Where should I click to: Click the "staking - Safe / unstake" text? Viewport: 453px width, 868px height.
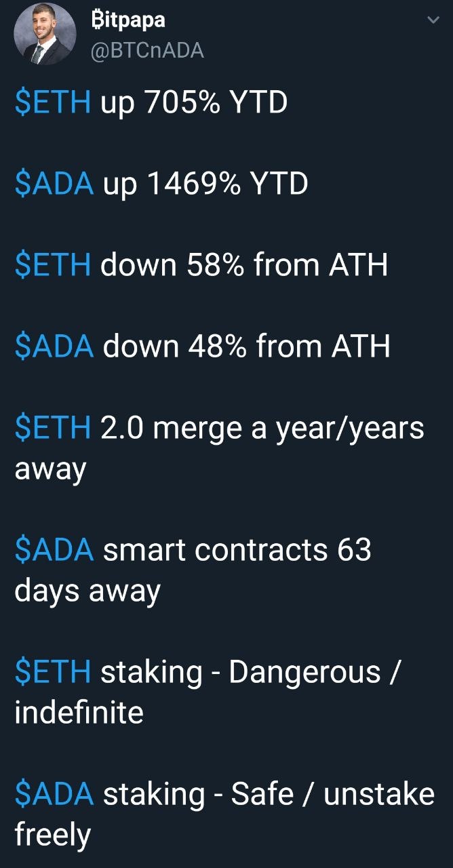(x=269, y=794)
